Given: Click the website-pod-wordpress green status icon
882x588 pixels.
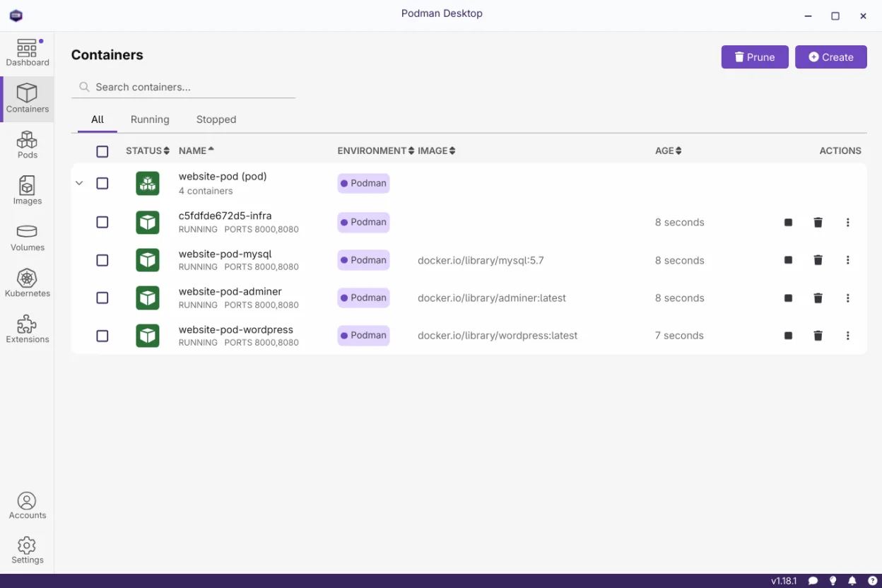Looking at the screenshot, I should pyautogui.click(x=148, y=336).
